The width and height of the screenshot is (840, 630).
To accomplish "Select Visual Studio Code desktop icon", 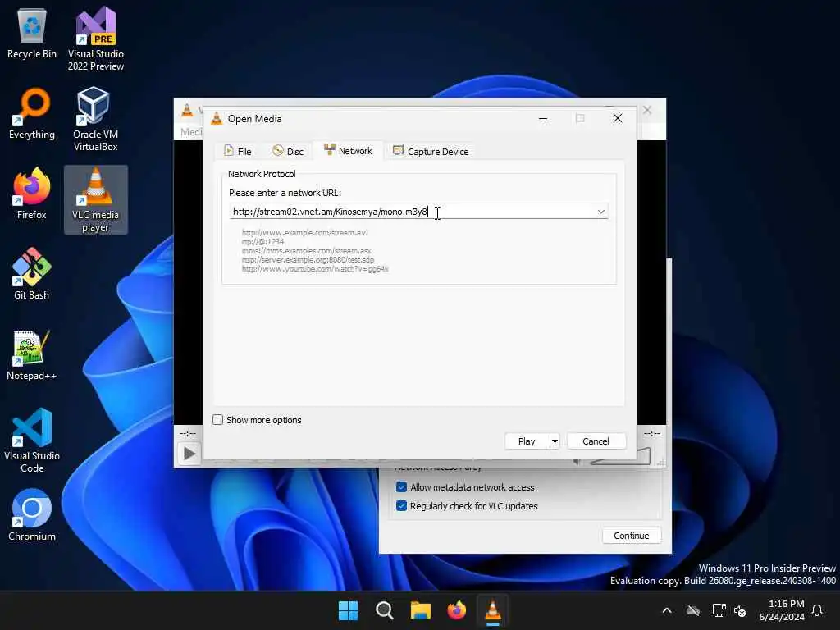I will point(32,441).
